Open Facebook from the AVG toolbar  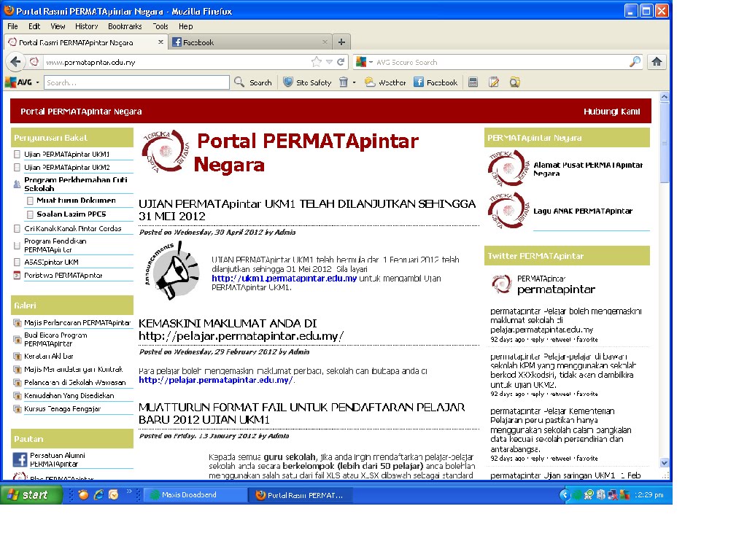click(x=436, y=82)
